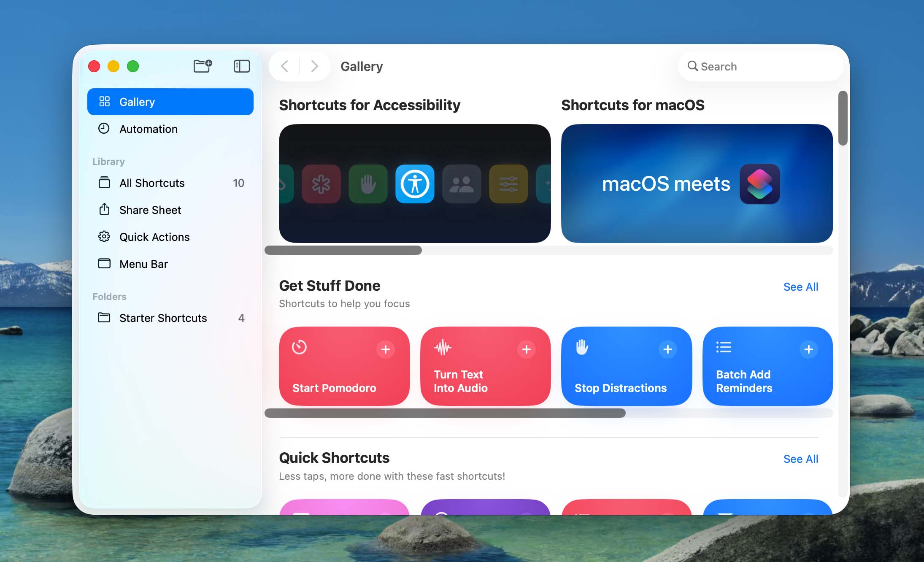This screenshot has width=924, height=562.
Task: Add Turn Text Into Audio shortcut
Action: (x=527, y=349)
